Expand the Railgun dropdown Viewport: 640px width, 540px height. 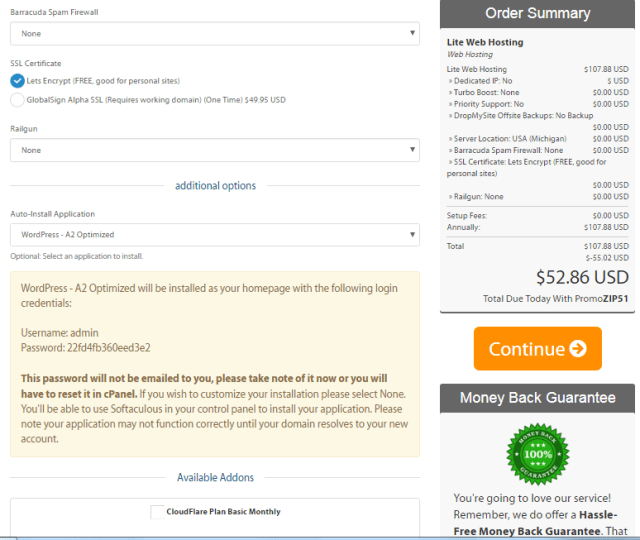[x=214, y=150]
